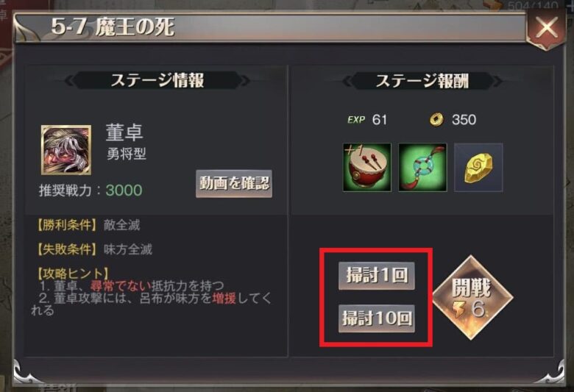This screenshot has height=392, width=574.
Task: Click the 董卓 name text
Action: click(x=124, y=132)
